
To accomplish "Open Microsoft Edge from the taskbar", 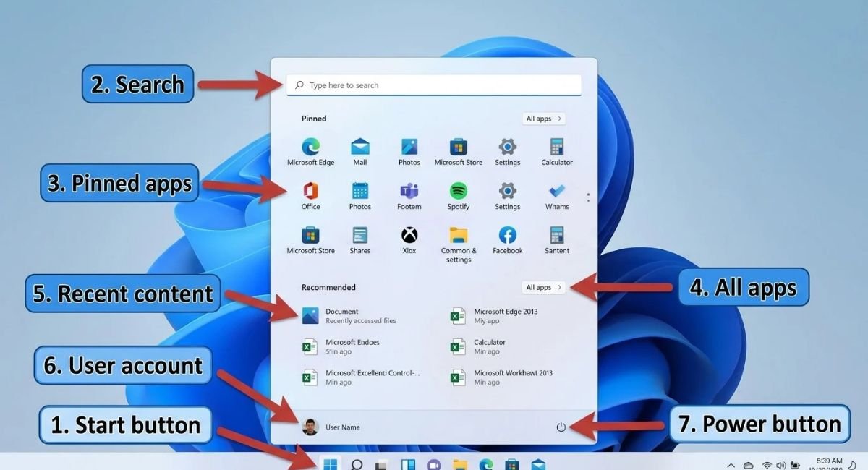I will point(487,464).
